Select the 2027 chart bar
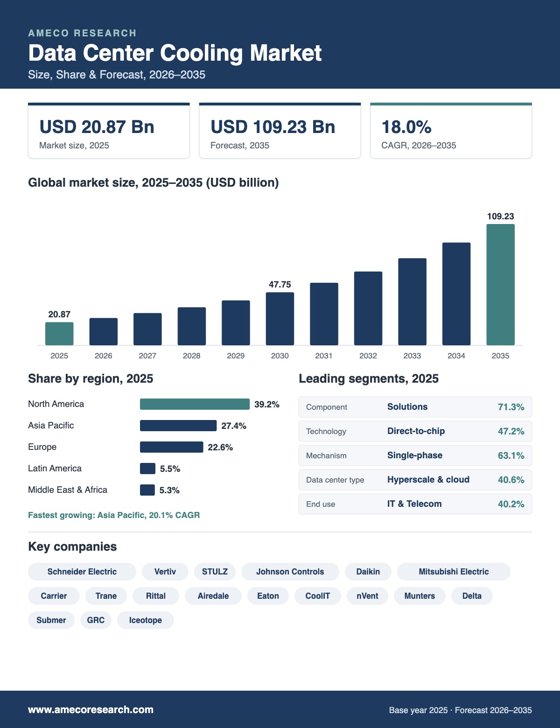The width and height of the screenshot is (560, 728). pyautogui.click(x=147, y=329)
